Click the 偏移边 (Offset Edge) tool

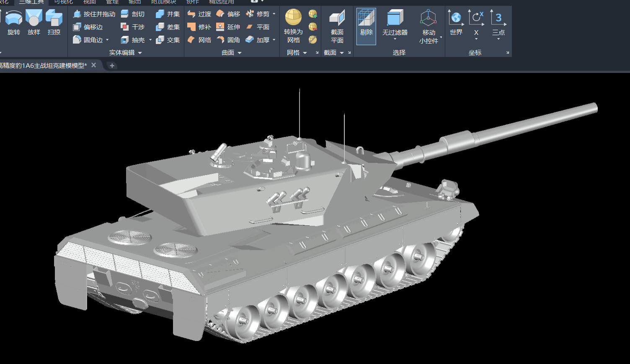88,27
